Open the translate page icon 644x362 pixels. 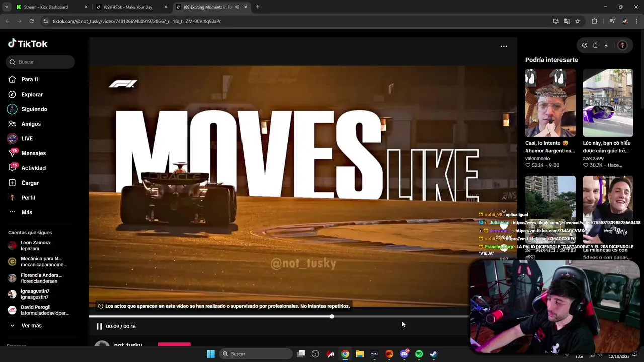[567, 21]
